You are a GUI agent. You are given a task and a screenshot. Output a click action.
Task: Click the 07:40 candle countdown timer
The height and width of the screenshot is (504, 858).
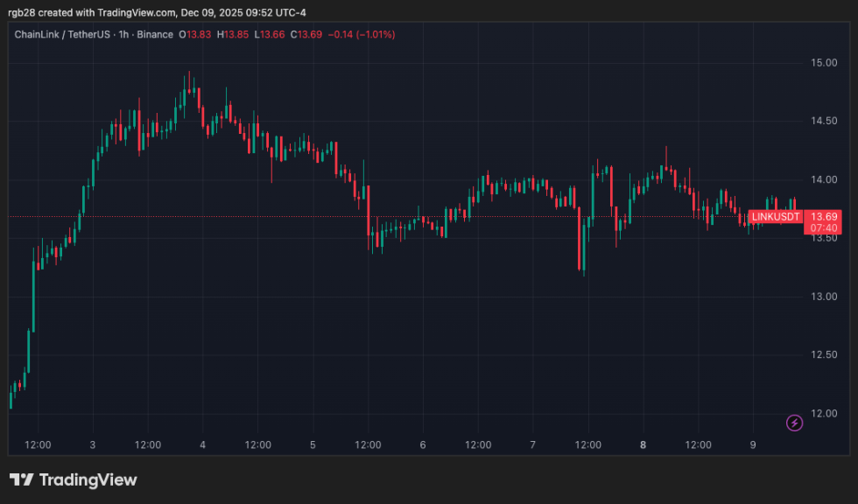coord(824,227)
